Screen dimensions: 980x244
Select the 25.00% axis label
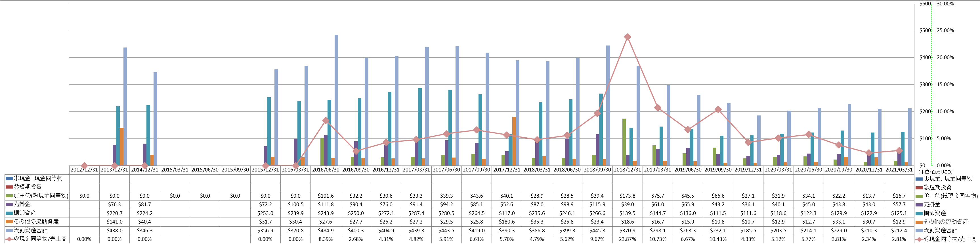pyautogui.click(x=945, y=30)
